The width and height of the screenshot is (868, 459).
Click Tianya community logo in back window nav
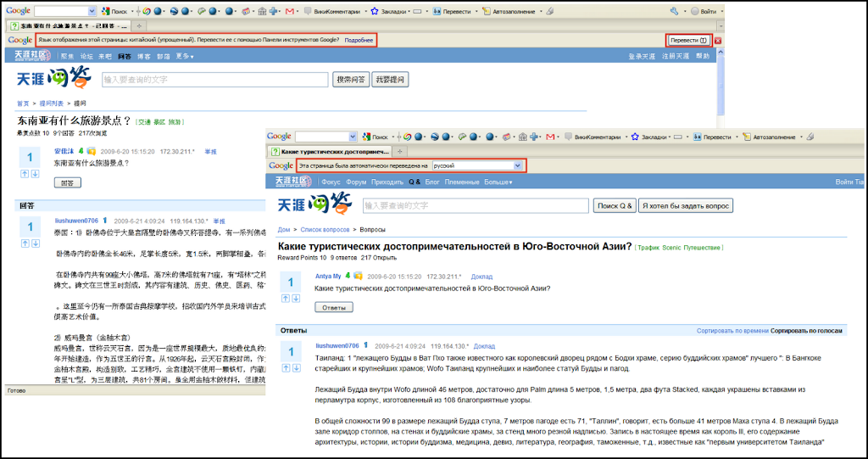point(33,55)
